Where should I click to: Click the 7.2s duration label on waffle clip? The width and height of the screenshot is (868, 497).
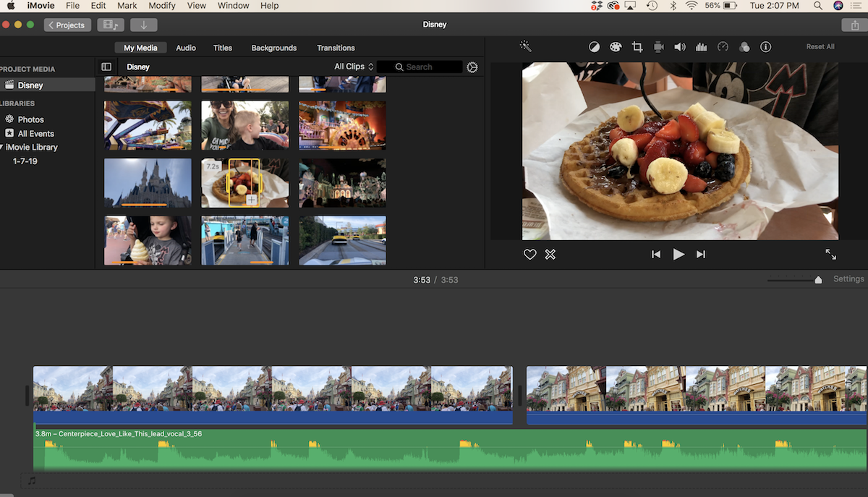coord(213,166)
